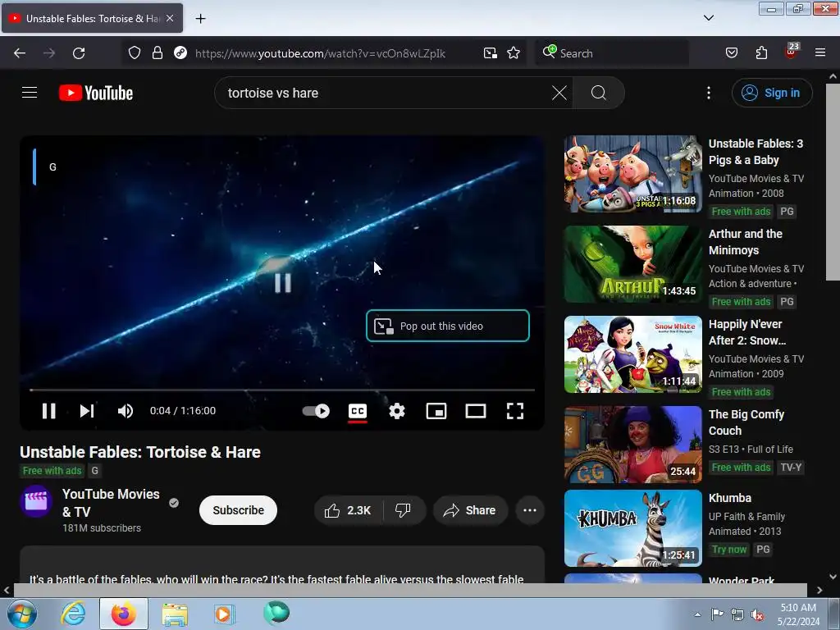Open the Action Center flag tray icon
This screenshot has height=630, width=840.
click(717, 614)
